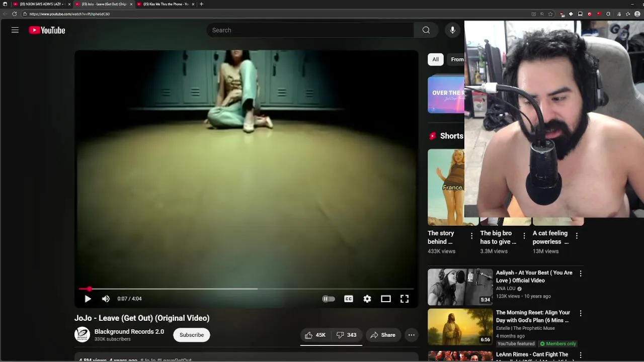Image resolution: width=644 pixels, height=362 pixels.
Task: Click the dice extension icon
Action: pos(571,14)
